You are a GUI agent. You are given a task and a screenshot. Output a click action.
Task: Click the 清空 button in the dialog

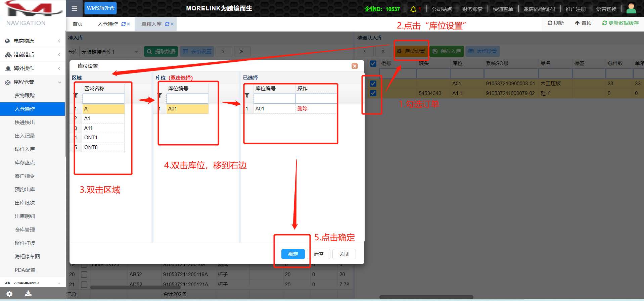(319, 254)
